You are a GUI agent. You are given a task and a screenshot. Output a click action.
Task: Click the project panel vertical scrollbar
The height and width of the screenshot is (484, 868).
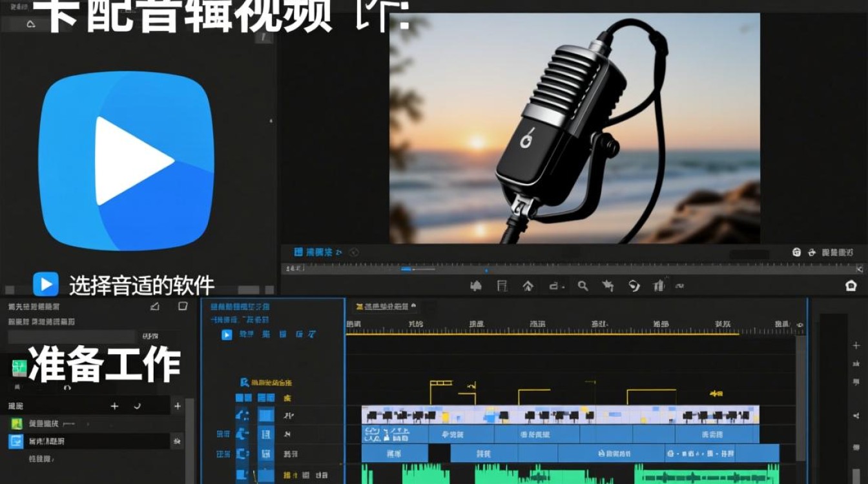pos(189,441)
